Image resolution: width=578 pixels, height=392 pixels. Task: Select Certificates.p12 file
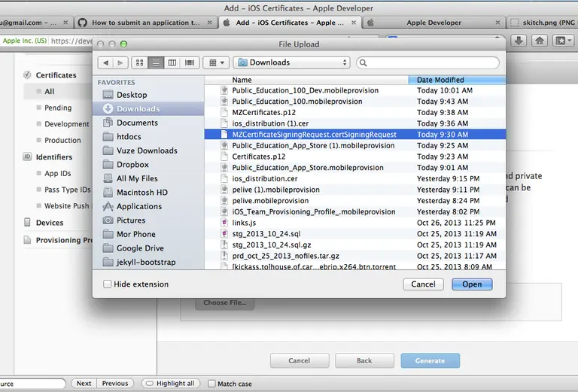coord(355,156)
